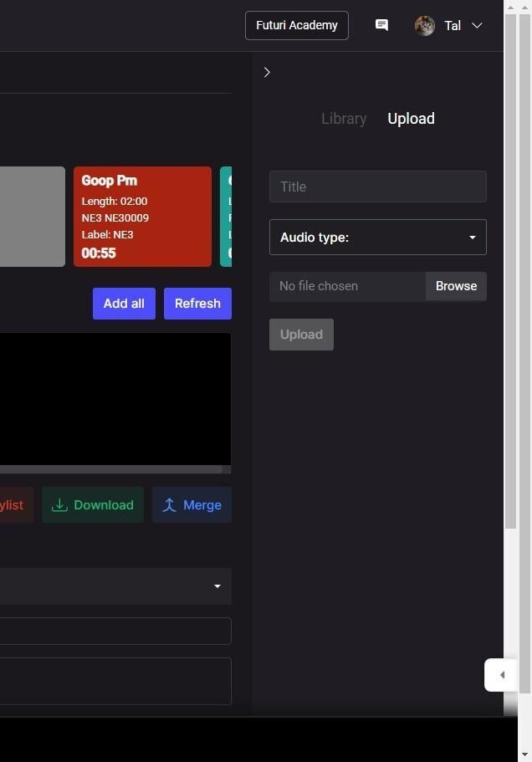
Task: Select the Upload tab
Action: point(411,119)
